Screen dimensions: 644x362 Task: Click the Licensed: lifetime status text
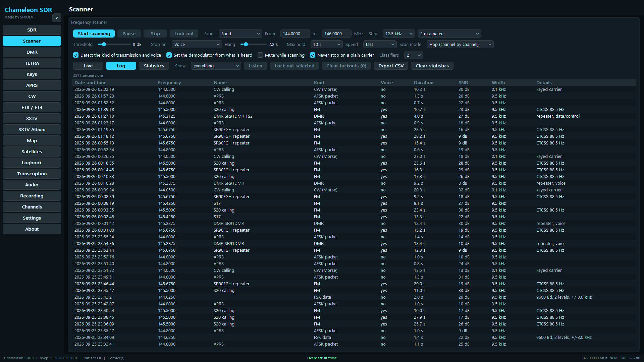[322, 358]
